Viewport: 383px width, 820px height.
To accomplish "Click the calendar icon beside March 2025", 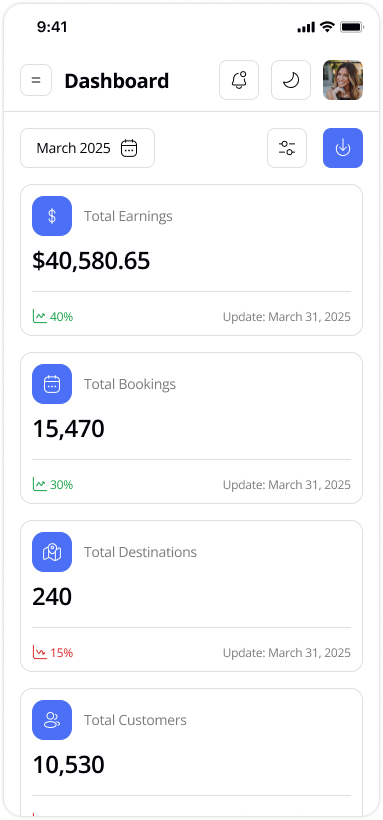I will (129, 148).
